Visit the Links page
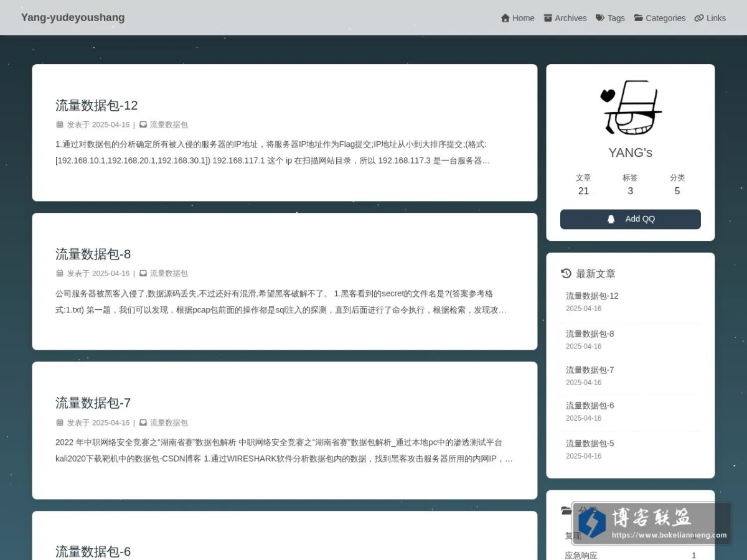 (710, 18)
